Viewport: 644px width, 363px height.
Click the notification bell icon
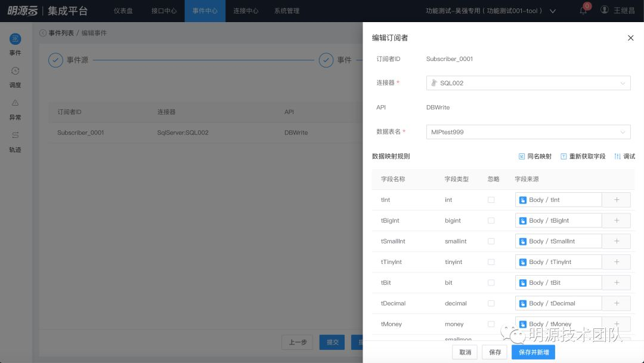(x=583, y=11)
